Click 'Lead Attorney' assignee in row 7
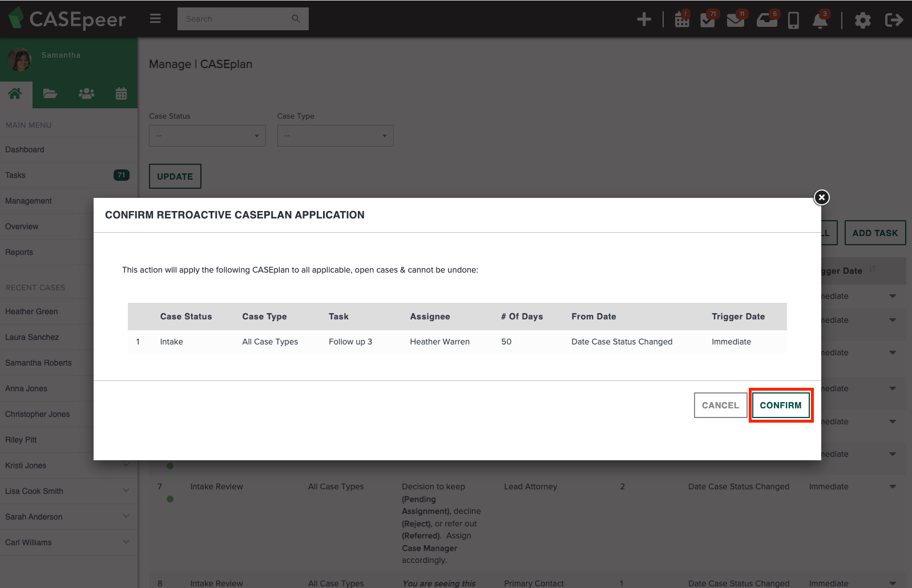 pos(530,486)
